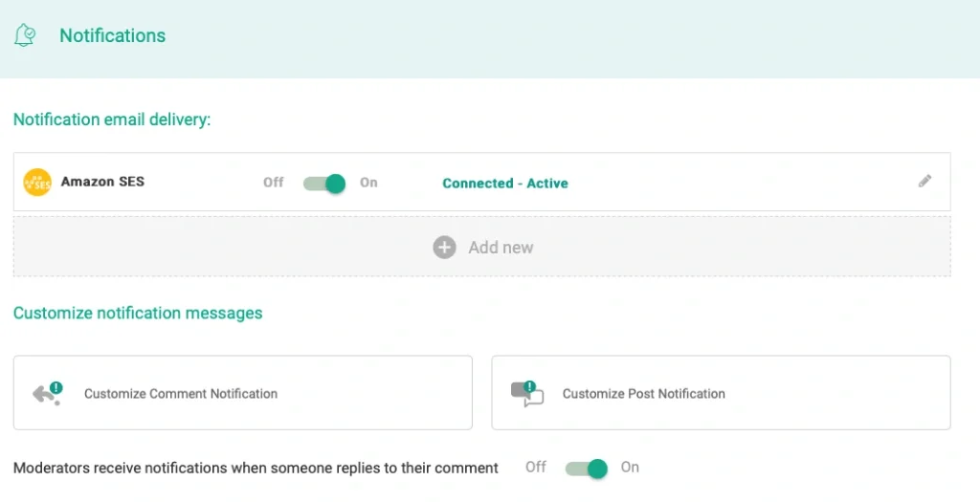
Task: Click the On label for moderator notifications
Action: [x=630, y=468]
